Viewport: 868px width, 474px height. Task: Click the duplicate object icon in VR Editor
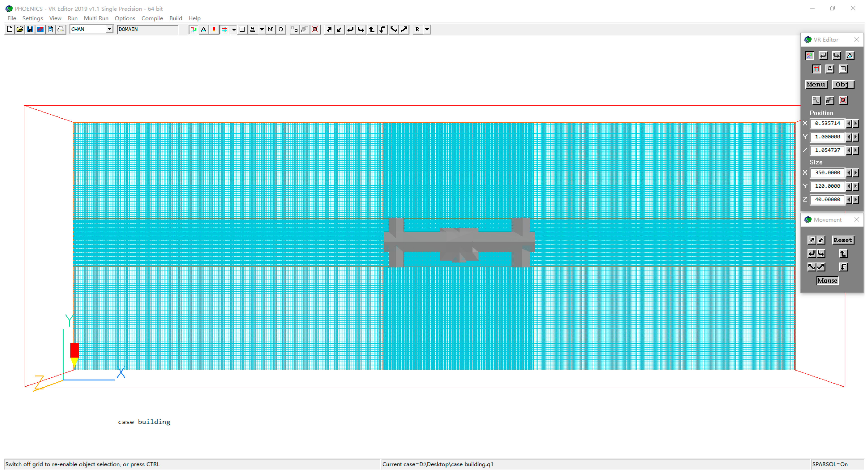coord(816,100)
